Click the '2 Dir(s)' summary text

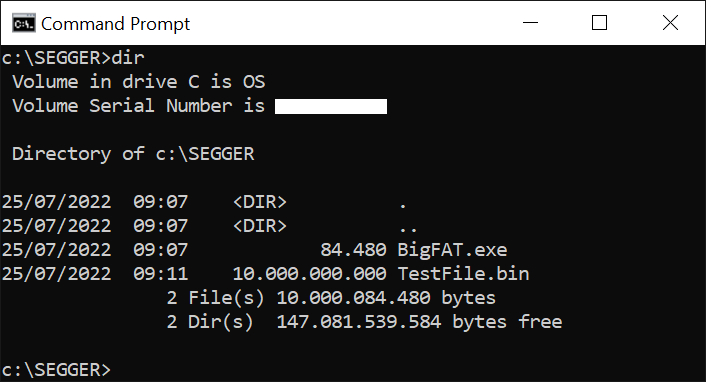[210, 322]
